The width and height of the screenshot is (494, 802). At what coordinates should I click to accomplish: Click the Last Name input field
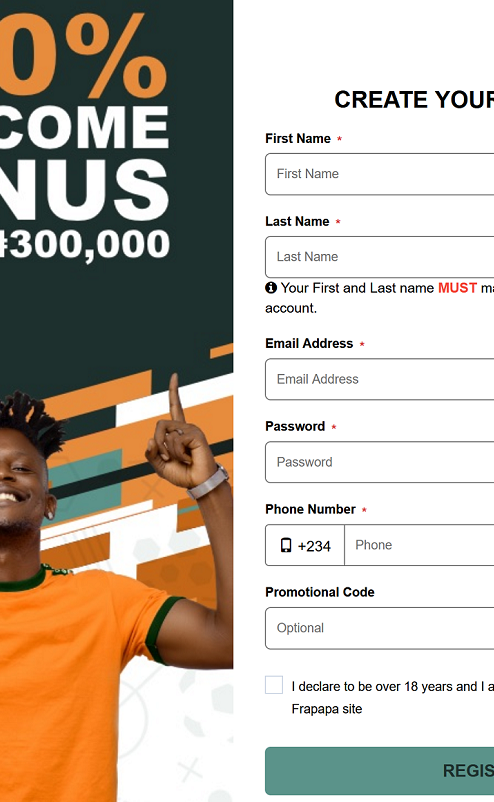click(379, 257)
